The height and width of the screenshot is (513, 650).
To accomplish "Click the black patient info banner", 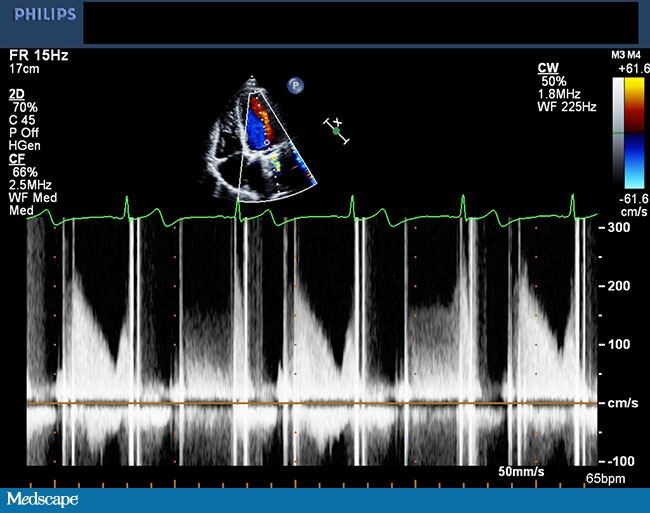I will pos(361,22).
